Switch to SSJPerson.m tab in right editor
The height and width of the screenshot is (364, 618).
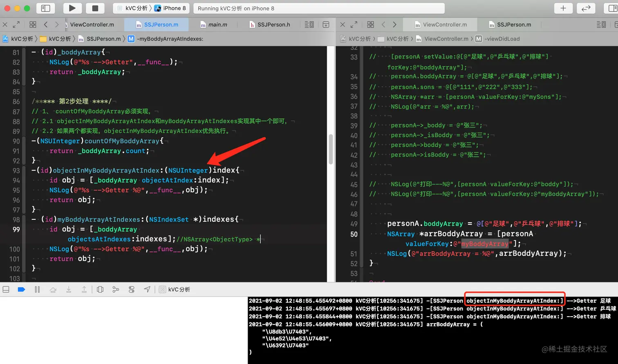pos(510,25)
